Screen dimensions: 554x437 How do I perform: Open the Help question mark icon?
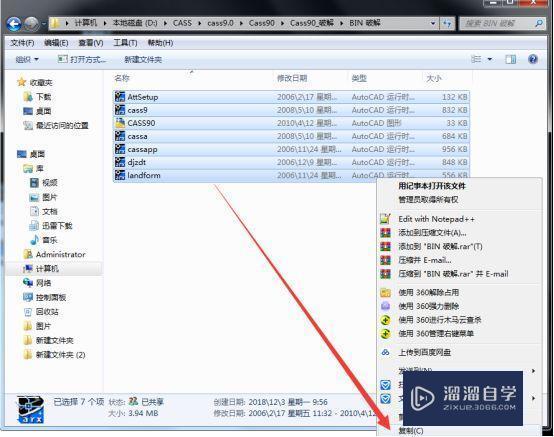point(533,59)
